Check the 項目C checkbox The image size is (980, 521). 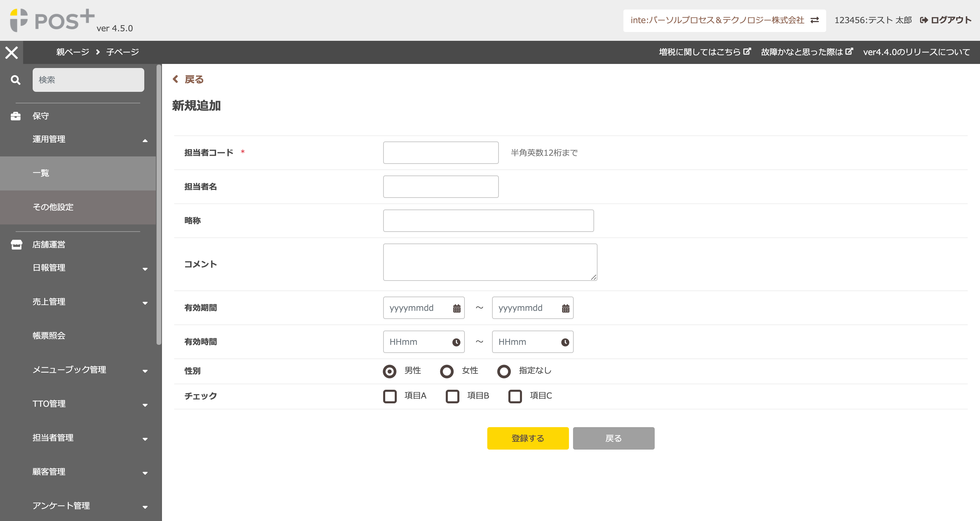coord(515,396)
